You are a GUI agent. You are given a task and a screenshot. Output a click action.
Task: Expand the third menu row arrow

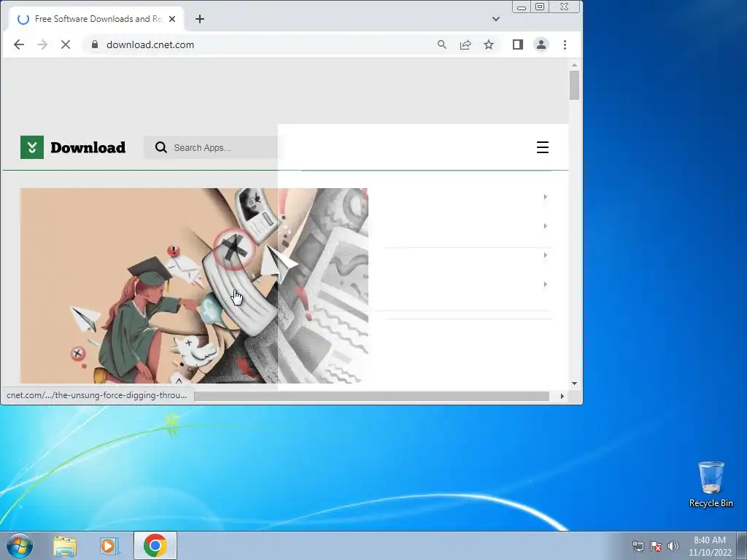[x=545, y=255]
